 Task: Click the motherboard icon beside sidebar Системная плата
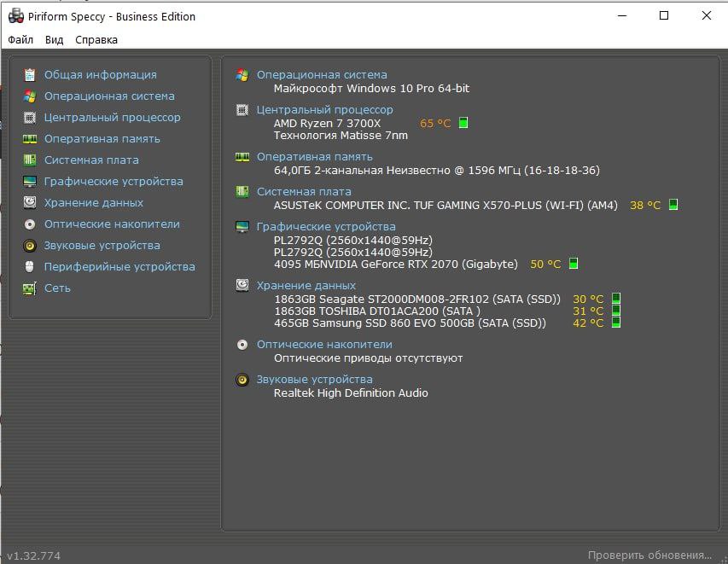pos(30,160)
